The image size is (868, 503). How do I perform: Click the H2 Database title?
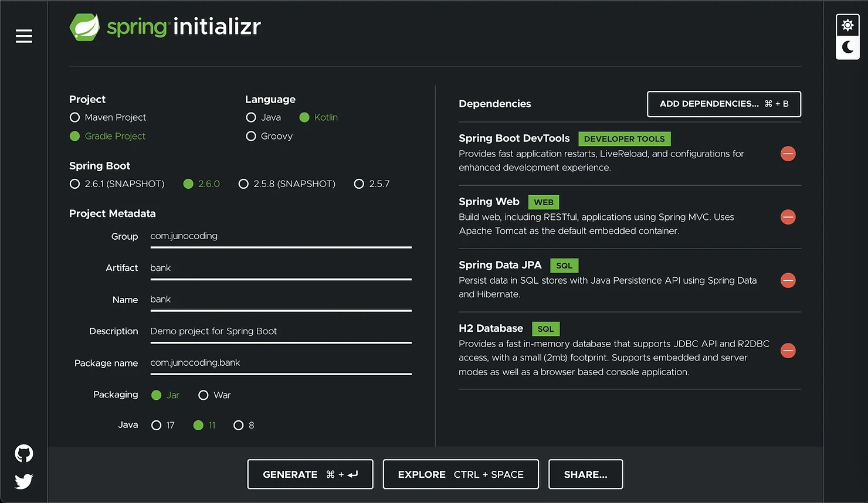click(x=491, y=328)
